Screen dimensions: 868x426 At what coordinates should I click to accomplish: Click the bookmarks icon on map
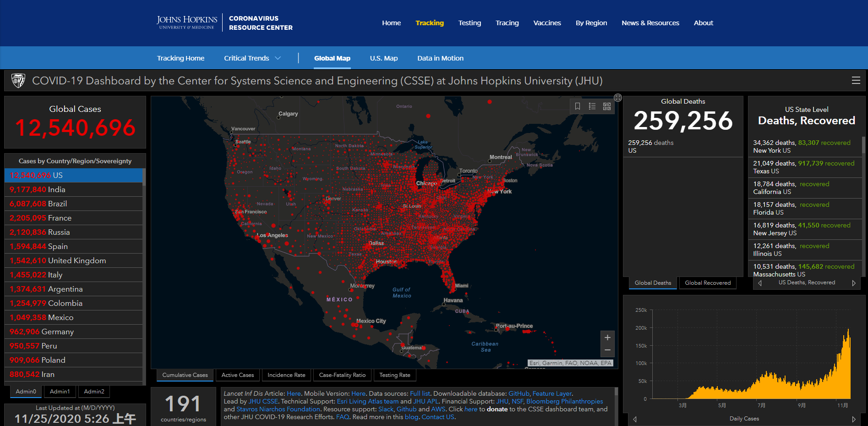[578, 106]
